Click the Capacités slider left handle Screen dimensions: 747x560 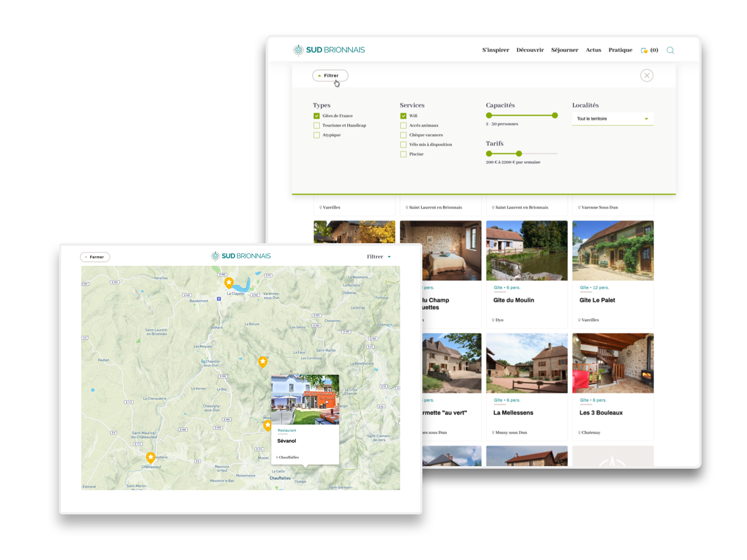click(489, 116)
